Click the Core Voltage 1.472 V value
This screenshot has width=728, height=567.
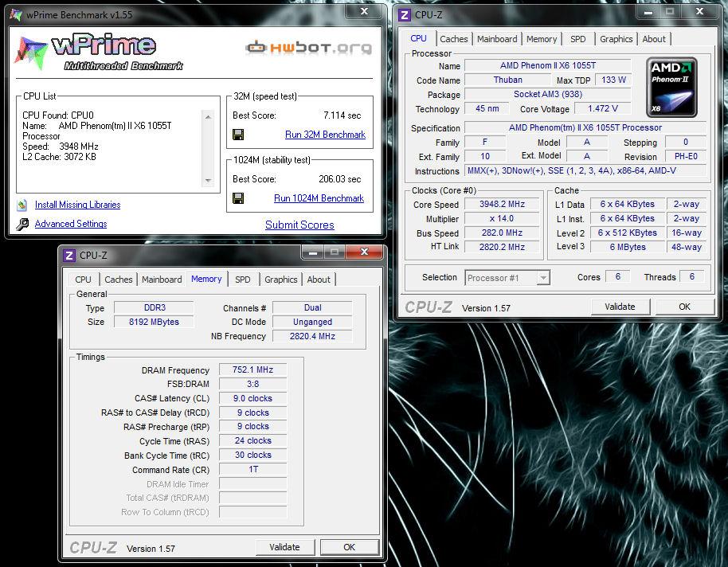(603, 108)
